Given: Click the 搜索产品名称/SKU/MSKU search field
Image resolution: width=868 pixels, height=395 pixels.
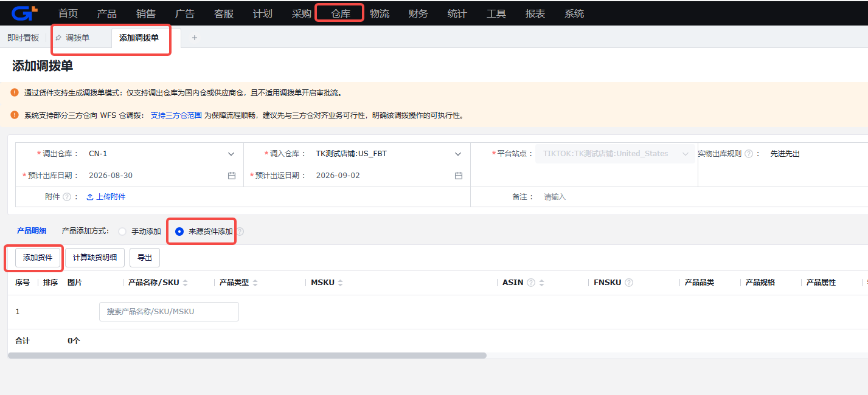Looking at the screenshot, I should (169, 311).
